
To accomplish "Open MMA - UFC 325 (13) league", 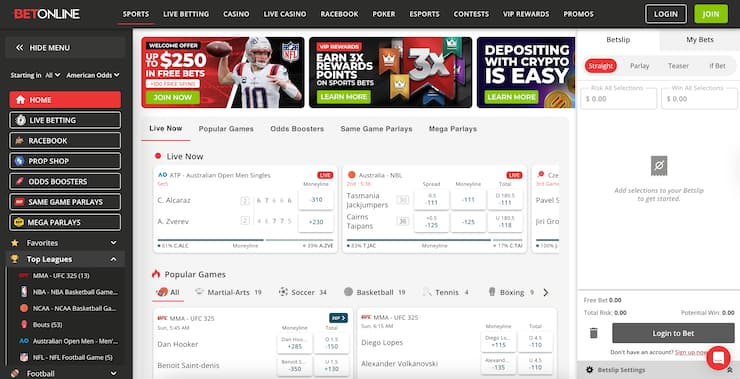I will [61, 276].
